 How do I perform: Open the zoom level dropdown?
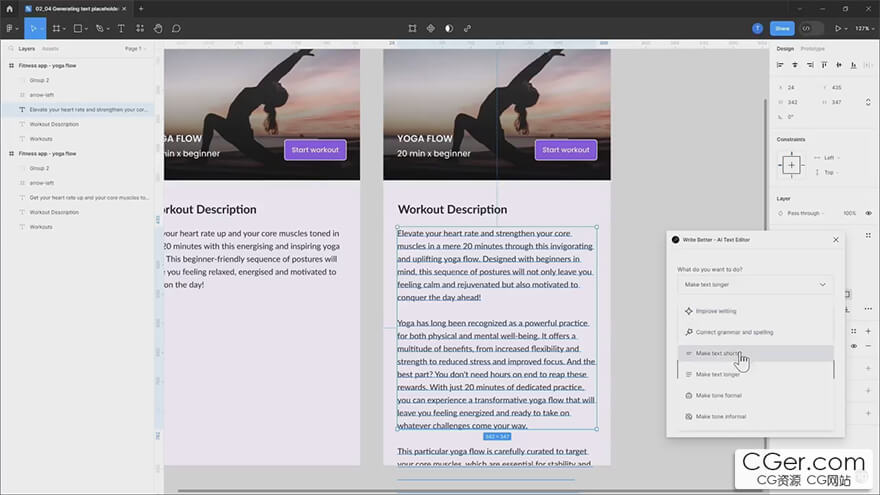(865, 28)
